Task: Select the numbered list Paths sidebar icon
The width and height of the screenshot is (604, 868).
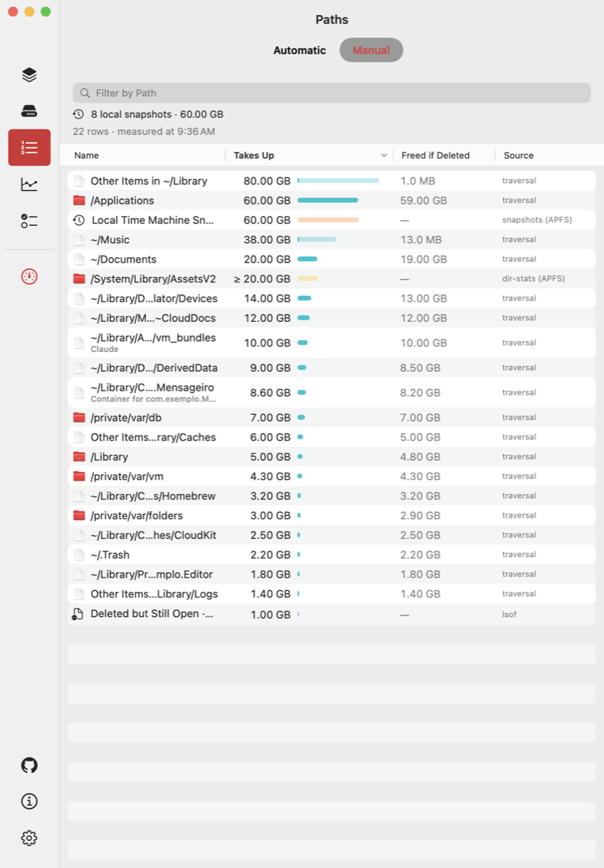Action: 29,148
